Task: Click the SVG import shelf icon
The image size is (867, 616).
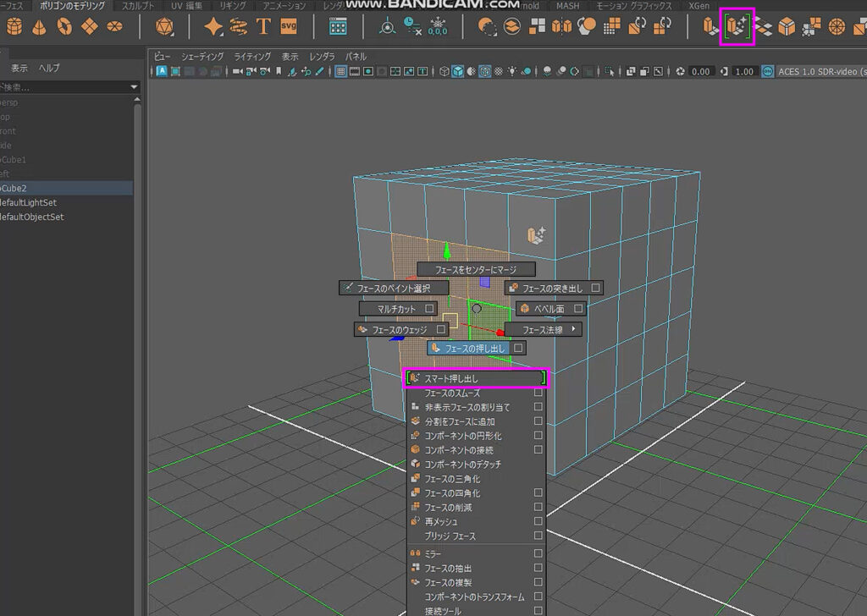Action: click(289, 26)
